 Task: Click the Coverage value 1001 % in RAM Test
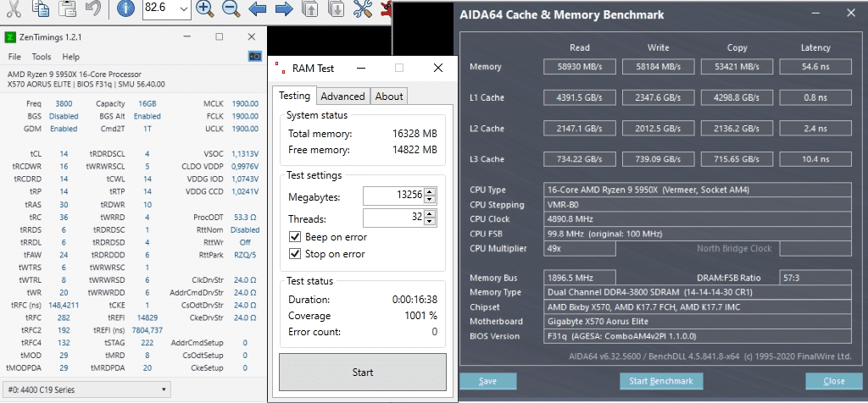pos(420,316)
